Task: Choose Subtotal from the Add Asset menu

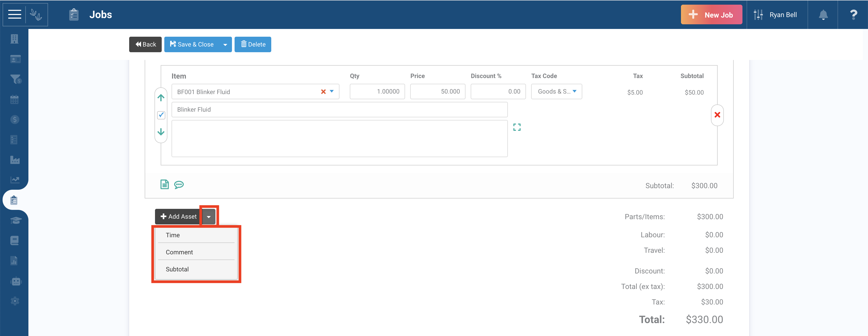Action: point(196,269)
